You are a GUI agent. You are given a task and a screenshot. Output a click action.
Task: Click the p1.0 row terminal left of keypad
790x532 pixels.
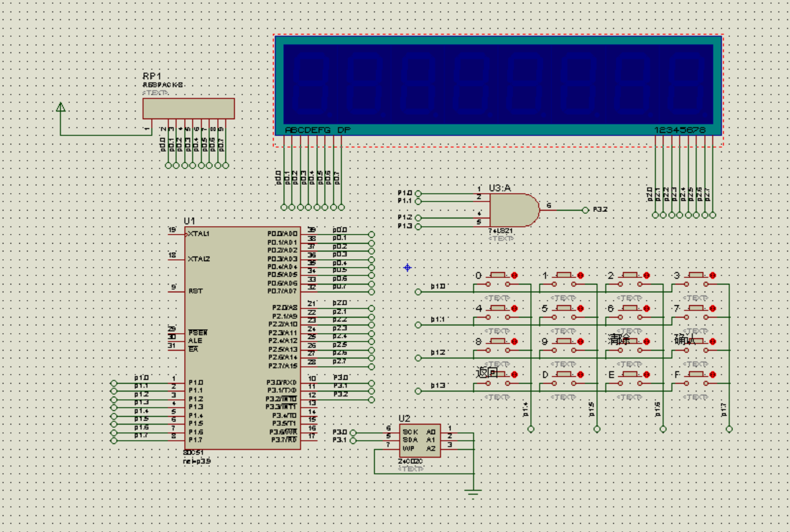[x=418, y=292]
